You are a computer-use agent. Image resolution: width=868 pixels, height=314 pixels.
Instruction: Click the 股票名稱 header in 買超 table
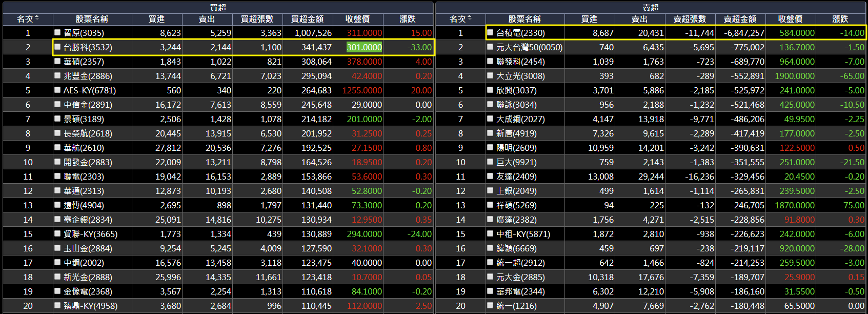[x=92, y=19]
